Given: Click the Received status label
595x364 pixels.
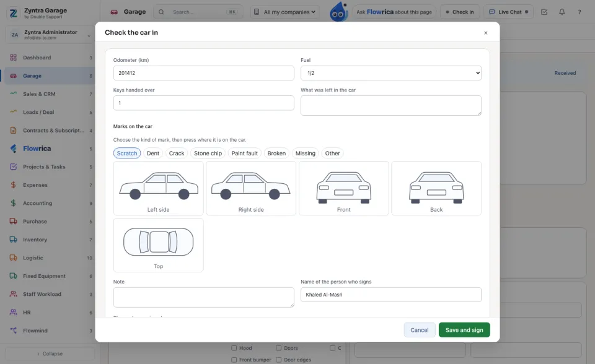Looking at the screenshot, I should coord(565,73).
